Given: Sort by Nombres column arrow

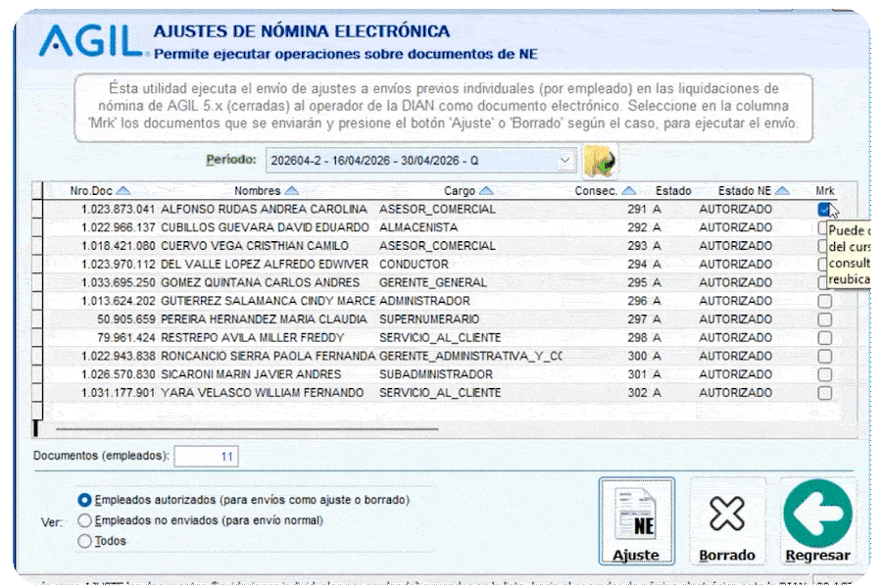Looking at the screenshot, I should (291, 191).
